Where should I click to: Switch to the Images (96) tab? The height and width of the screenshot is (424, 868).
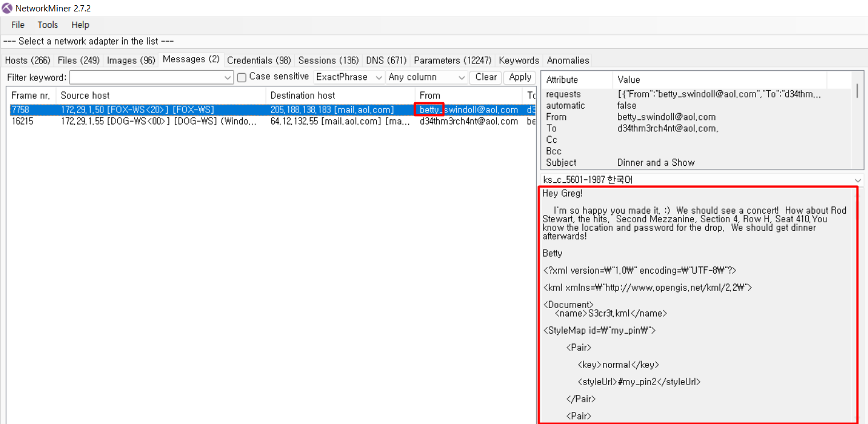[x=131, y=61]
